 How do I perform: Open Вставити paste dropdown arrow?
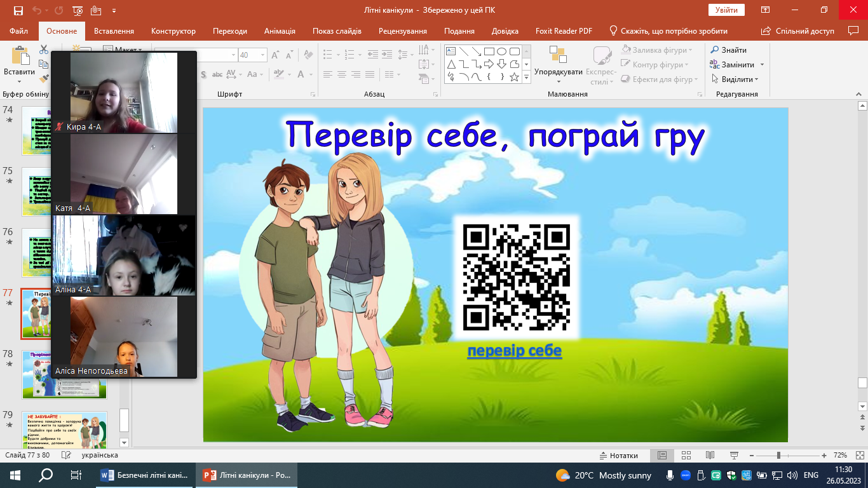(19, 81)
